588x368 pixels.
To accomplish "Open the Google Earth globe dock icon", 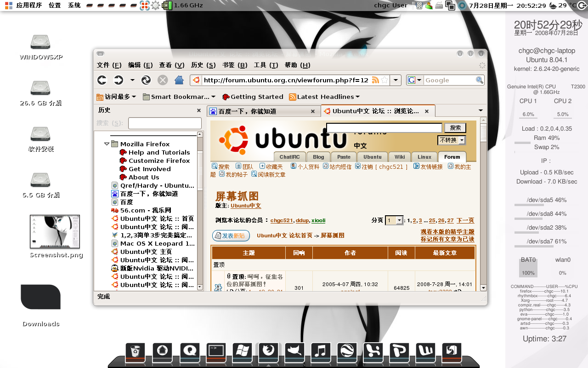I will [x=347, y=352].
